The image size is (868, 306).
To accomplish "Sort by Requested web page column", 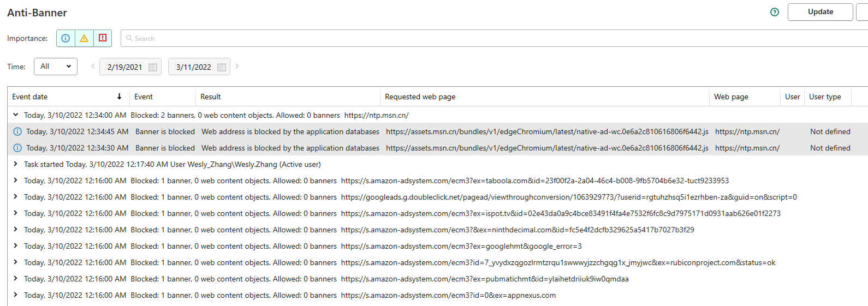I will tap(420, 97).
